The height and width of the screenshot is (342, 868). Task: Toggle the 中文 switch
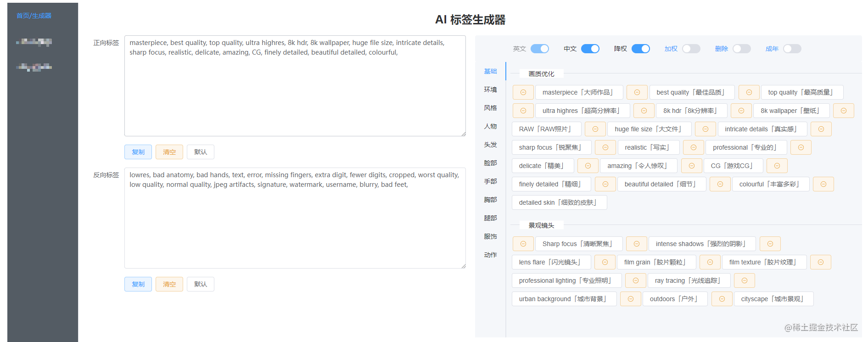click(x=590, y=49)
